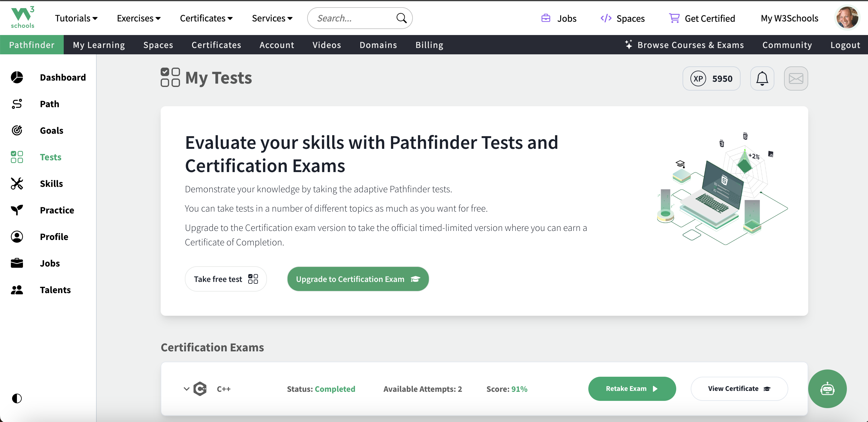Toggle dark mode contrast icon
The height and width of the screenshot is (422, 868).
17,398
